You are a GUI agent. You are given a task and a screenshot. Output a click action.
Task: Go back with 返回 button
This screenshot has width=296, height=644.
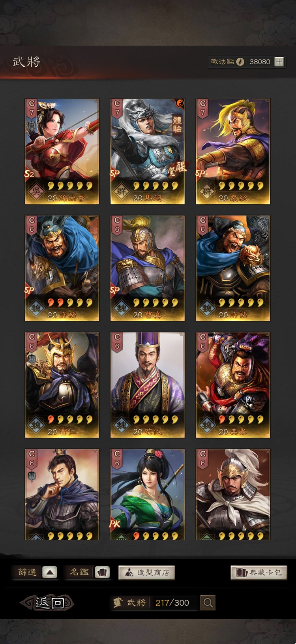(x=47, y=603)
